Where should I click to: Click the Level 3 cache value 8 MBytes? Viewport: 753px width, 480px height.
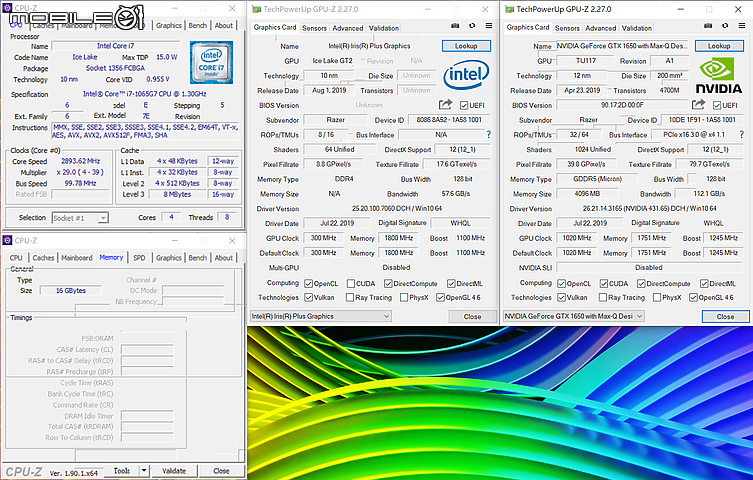177,194
